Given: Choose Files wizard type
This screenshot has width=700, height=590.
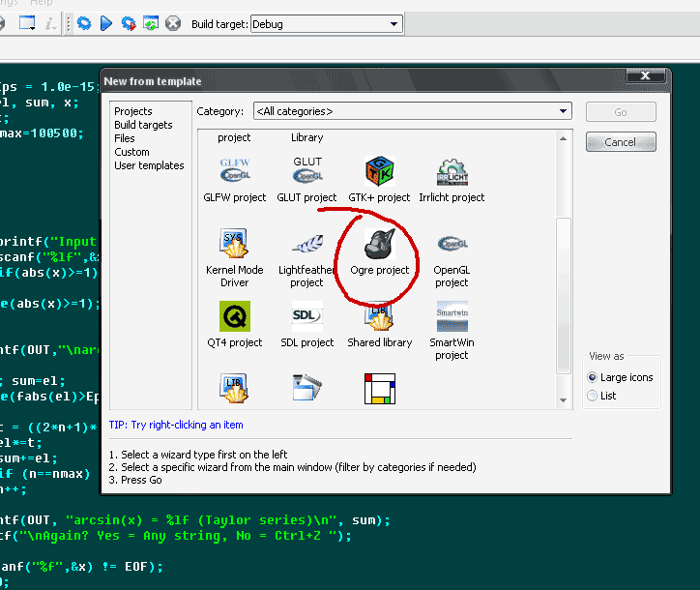Looking at the screenshot, I should point(125,138).
